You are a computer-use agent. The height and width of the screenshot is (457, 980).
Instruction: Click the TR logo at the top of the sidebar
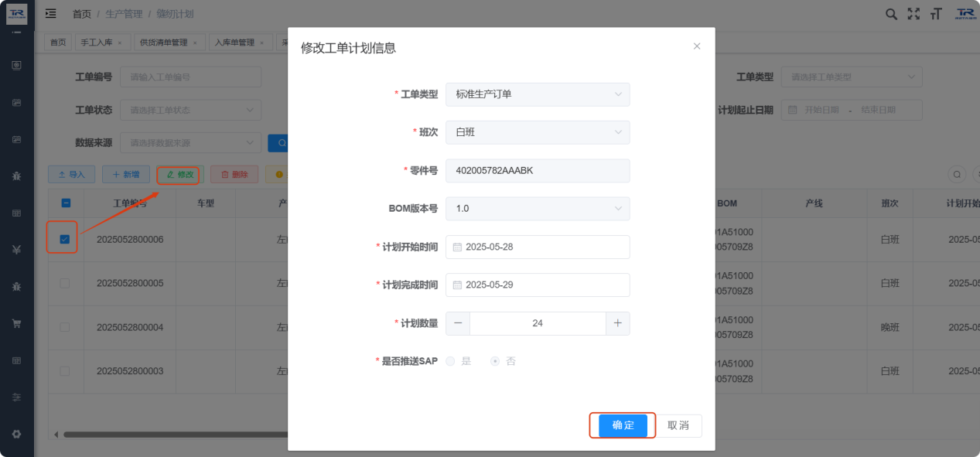[x=16, y=13]
